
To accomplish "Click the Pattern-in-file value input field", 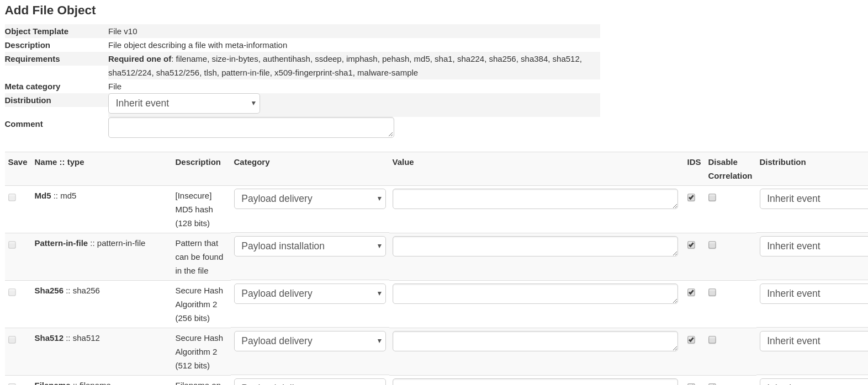I will tap(534, 246).
